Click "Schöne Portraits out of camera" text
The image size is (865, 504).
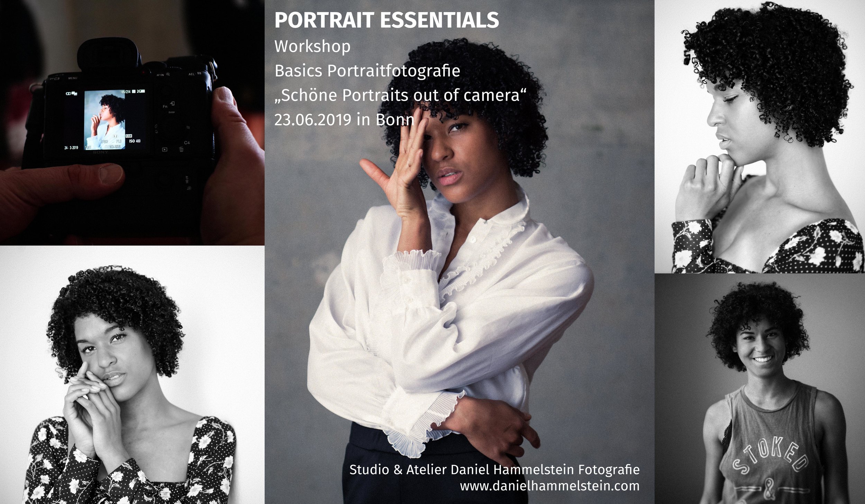click(401, 95)
